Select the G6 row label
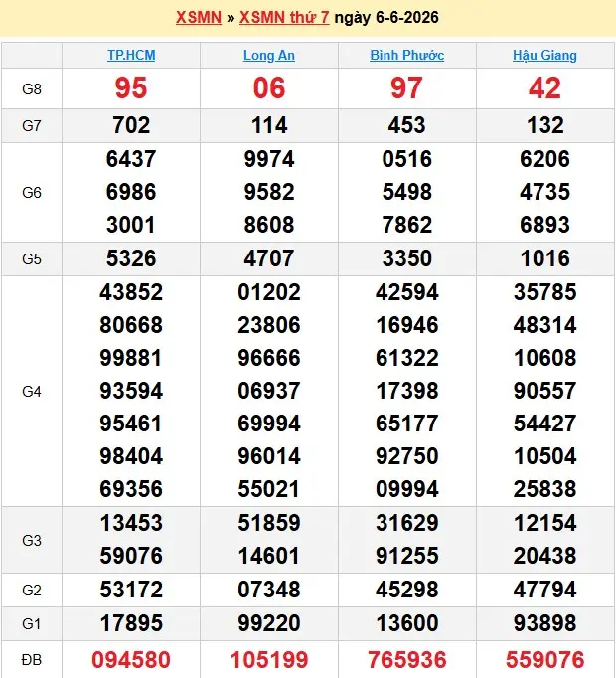 pyautogui.click(x=32, y=193)
